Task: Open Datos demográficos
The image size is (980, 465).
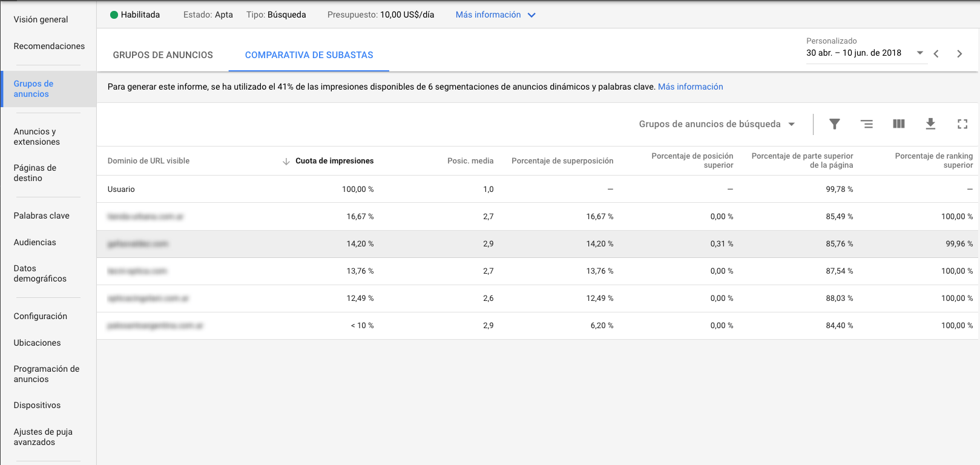Action: [x=40, y=274]
